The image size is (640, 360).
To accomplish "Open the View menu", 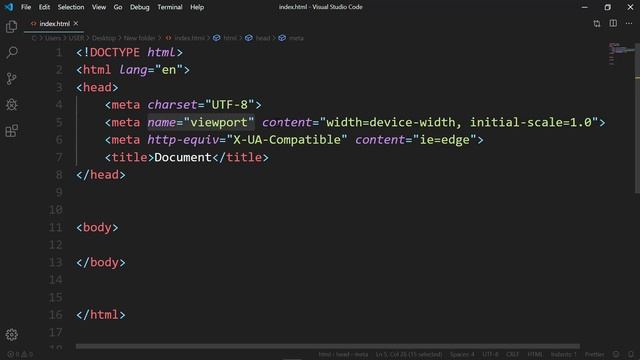I will [98, 7].
